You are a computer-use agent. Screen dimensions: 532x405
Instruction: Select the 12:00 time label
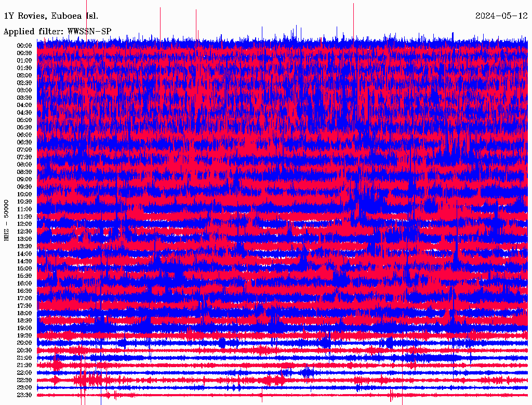[x=24, y=224]
